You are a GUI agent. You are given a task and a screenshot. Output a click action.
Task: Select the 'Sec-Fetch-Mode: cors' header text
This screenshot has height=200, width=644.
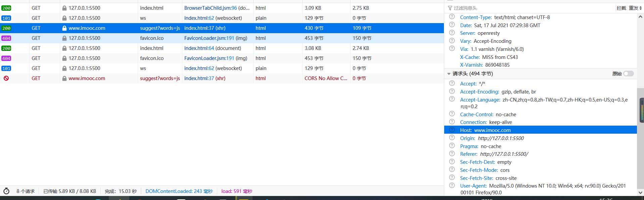click(x=485, y=170)
